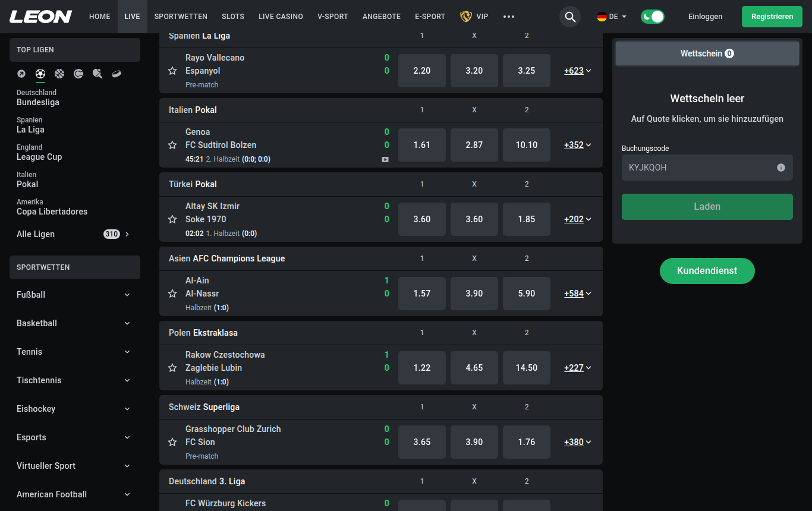Click the Registrieren button
This screenshot has width=812, height=511.
[772, 17]
